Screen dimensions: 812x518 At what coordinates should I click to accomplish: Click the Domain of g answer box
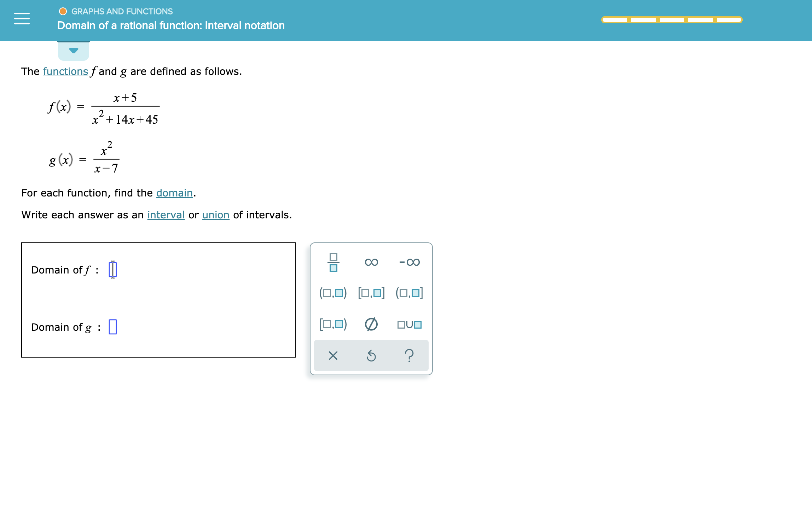click(x=113, y=327)
